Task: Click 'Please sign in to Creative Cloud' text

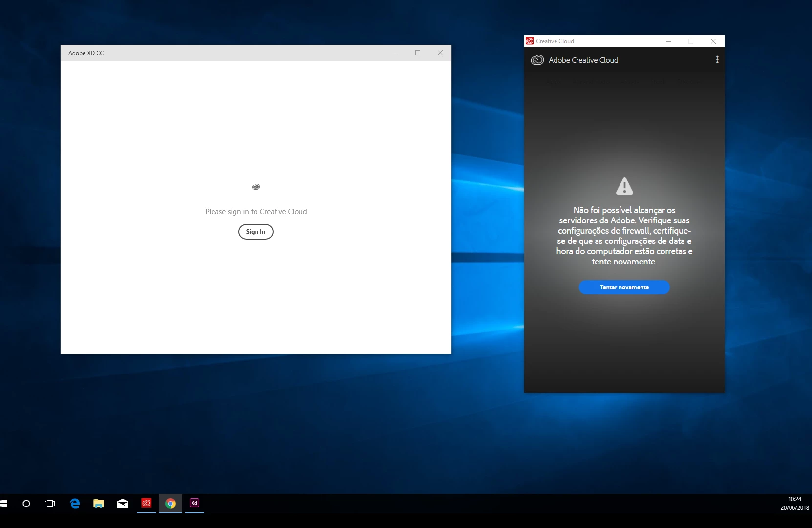Action: [x=256, y=212]
